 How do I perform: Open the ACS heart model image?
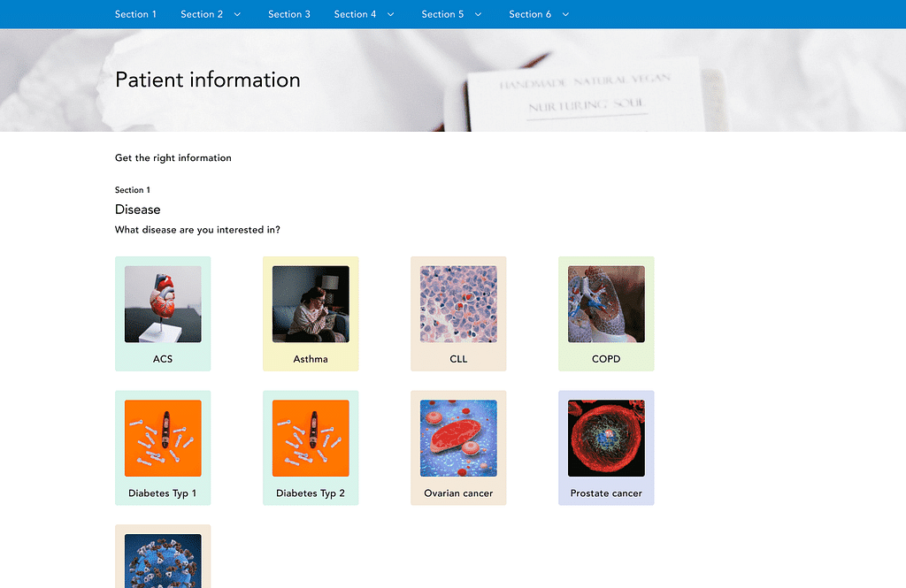point(163,304)
